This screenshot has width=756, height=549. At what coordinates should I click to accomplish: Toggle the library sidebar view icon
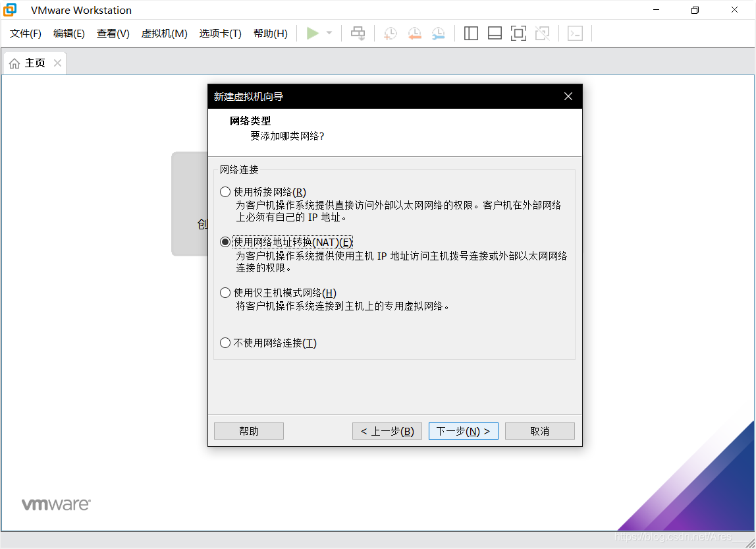click(471, 34)
